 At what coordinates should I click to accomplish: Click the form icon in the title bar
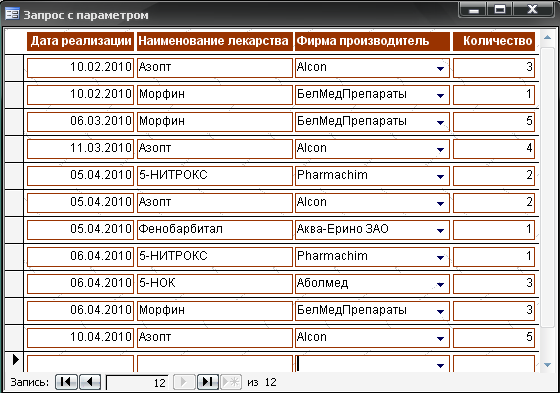pyautogui.click(x=12, y=14)
